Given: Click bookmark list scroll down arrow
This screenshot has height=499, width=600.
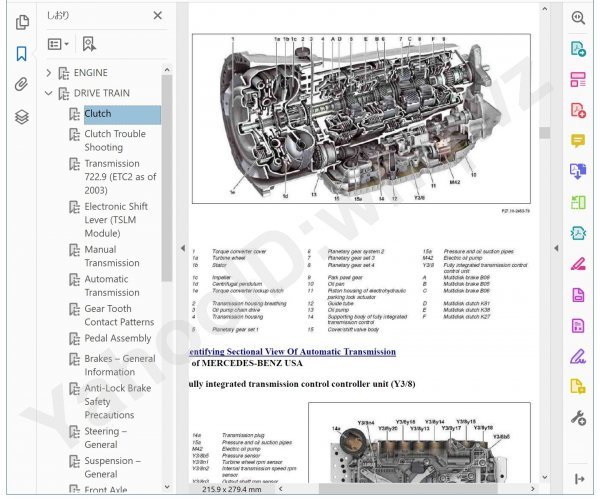Looking at the screenshot, I should (167, 487).
